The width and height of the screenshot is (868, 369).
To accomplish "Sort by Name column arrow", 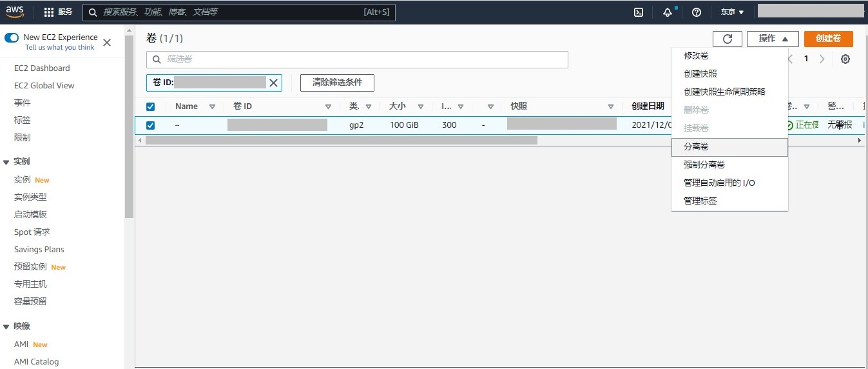I will pyautogui.click(x=212, y=106).
